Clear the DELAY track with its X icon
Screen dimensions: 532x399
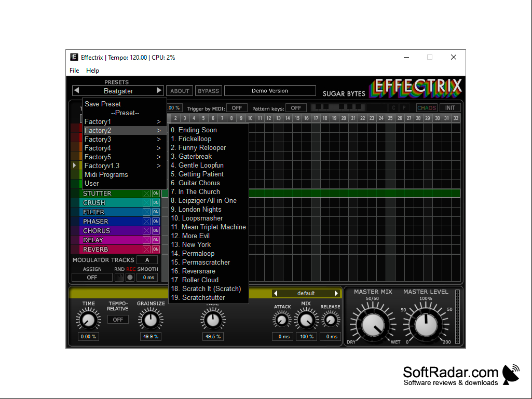point(146,240)
